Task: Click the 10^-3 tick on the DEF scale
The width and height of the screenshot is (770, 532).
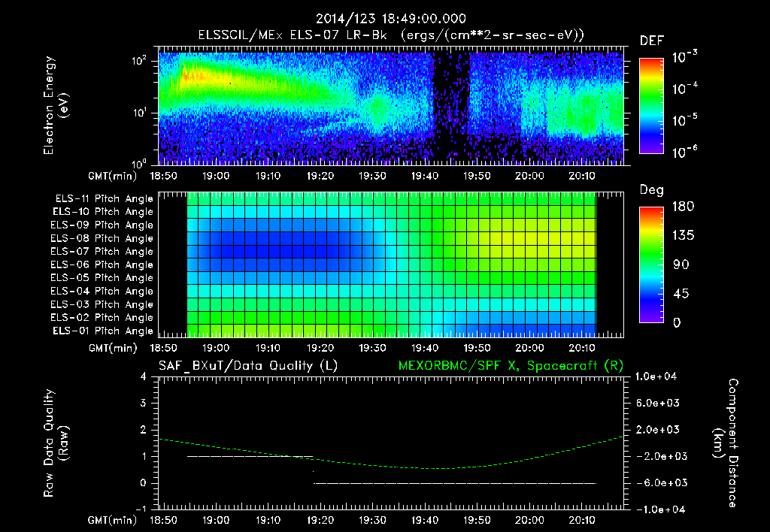Action: click(684, 57)
